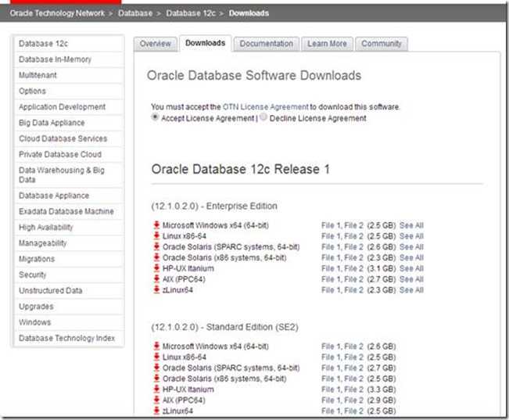Click download icon for SE2 zLinux64
Screen dimensions: 509x420
[x=156, y=411]
